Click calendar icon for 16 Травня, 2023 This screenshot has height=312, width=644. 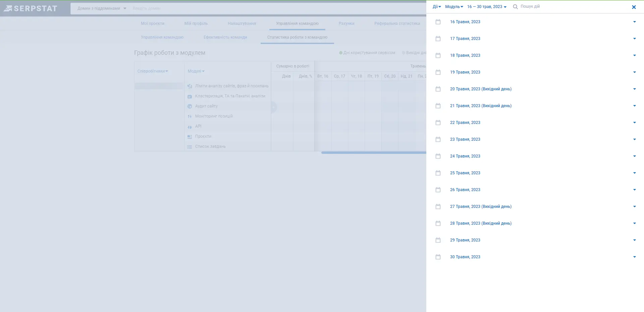coord(438,22)
